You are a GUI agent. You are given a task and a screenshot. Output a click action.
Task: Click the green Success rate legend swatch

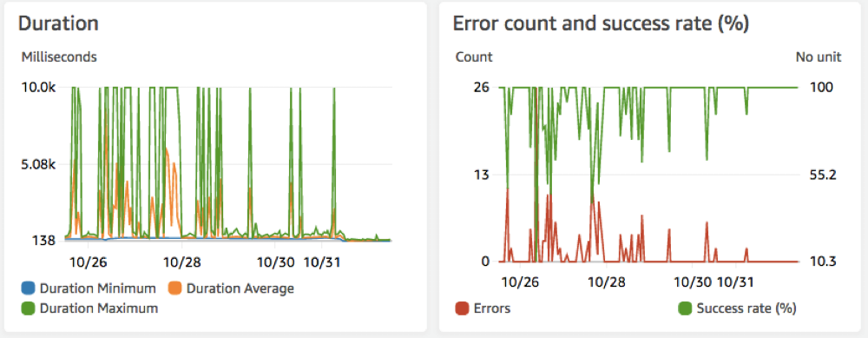(685, 308)
